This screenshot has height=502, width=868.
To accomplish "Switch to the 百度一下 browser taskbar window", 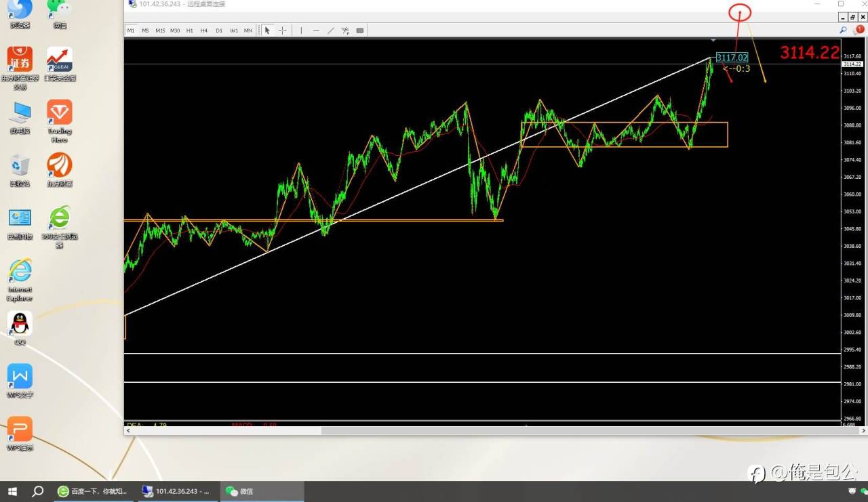I will (94, 491).
